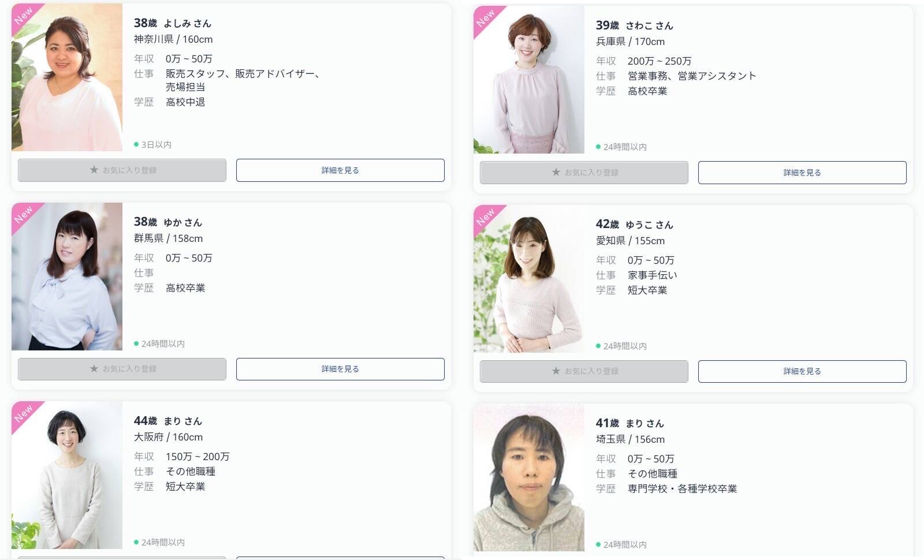Click the New ribbon on よしみ's photo
Screen dimensions: 924x560
(24, 16)
